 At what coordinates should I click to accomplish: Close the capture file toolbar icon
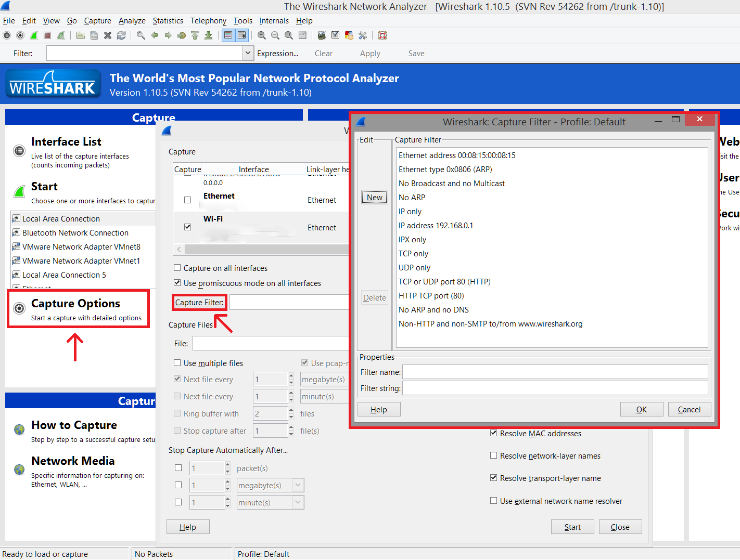[x=108, y=35]
